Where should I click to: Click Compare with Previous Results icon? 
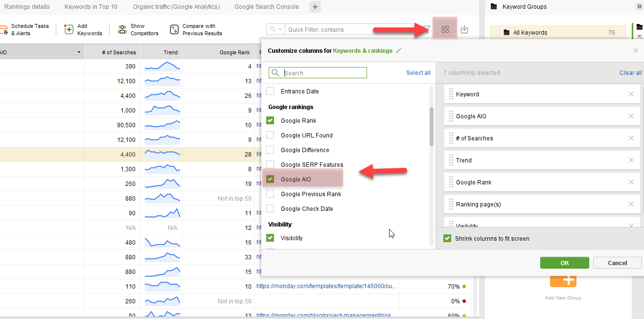[x=174, y=30]
